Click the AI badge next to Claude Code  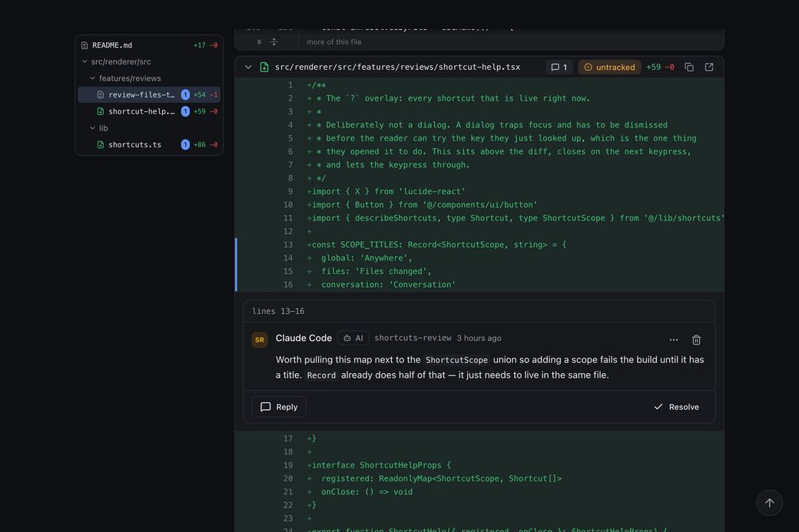tap(353, 338)
